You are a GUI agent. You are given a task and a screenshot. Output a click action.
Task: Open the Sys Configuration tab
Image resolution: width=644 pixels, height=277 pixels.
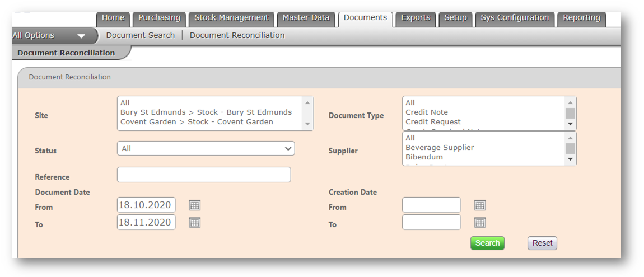point(515,18)
